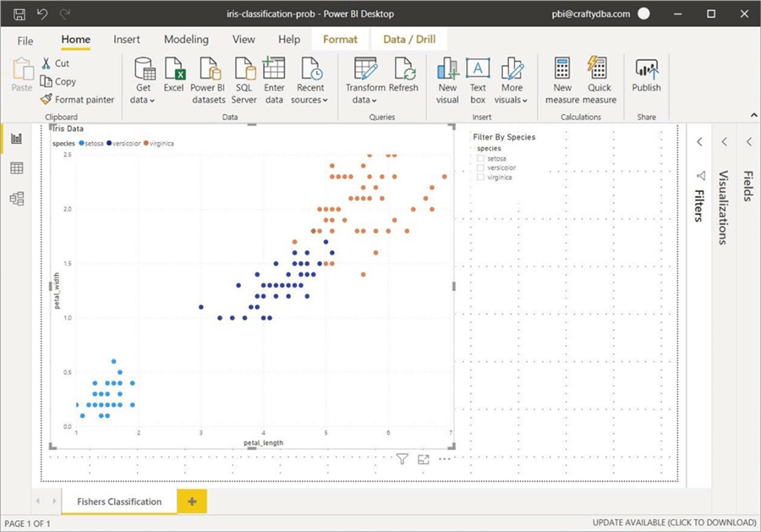Expand the collapsed Filters pane
Screen dimensions: 761x532
tap(699, 142)
